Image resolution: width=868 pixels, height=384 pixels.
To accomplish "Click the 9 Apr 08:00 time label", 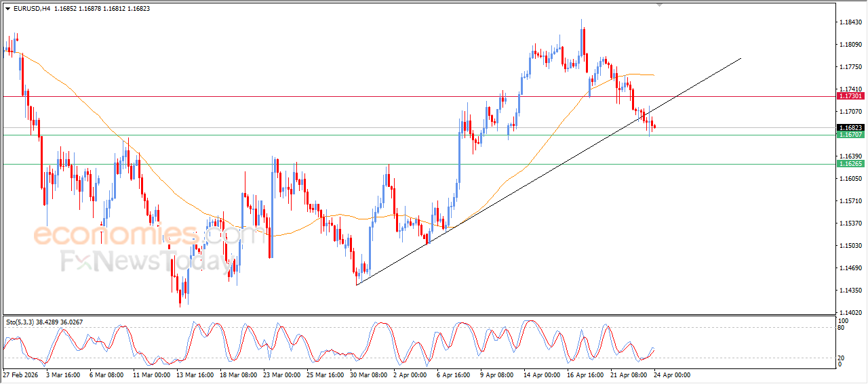I will click(x=496, y=375).
